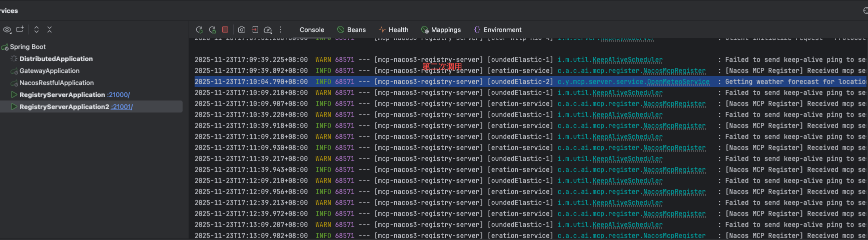Click the Exit application icon with red arrow
This screenshot has width=868, height=240.
coord(255,30)
